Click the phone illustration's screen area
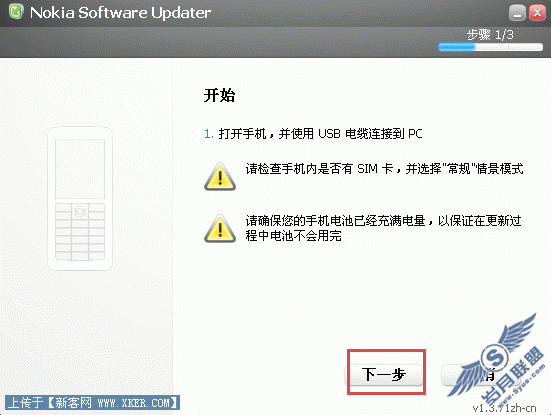 tap(80, 169)
